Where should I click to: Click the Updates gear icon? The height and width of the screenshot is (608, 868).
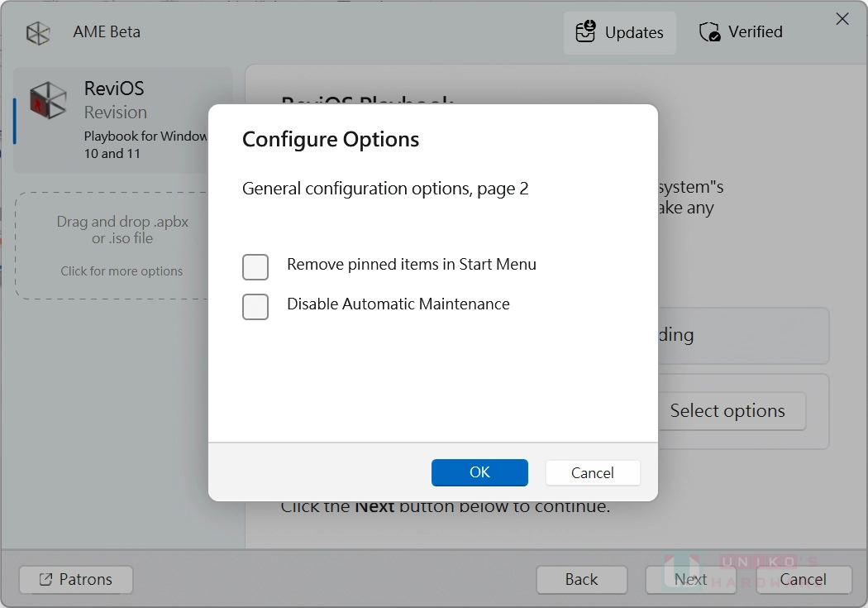(x=586, y=31)
